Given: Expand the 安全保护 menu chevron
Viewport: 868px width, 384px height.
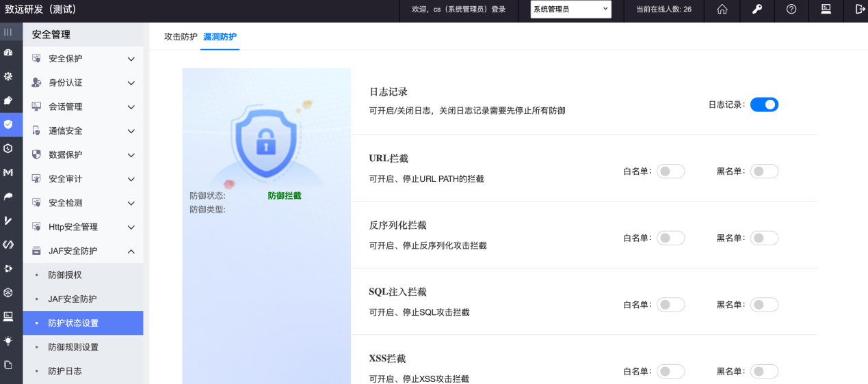Looking at the screenshot, I should point(131,59).
